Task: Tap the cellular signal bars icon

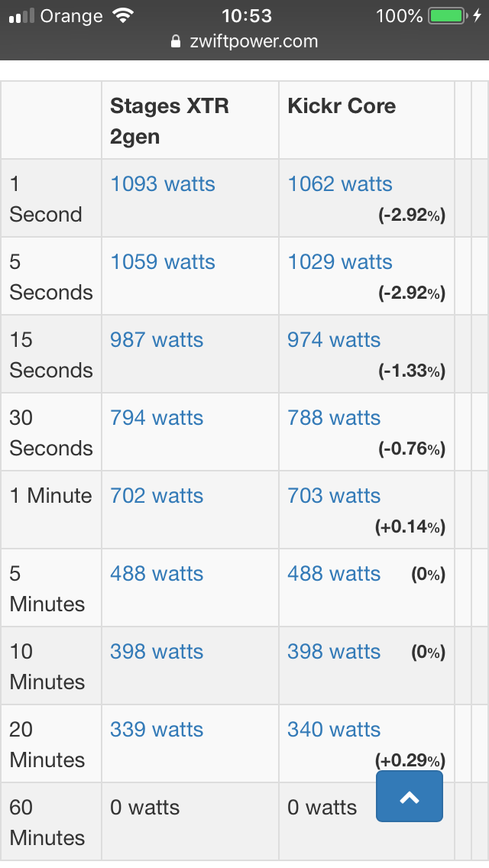Action: [x=21, y=16]
